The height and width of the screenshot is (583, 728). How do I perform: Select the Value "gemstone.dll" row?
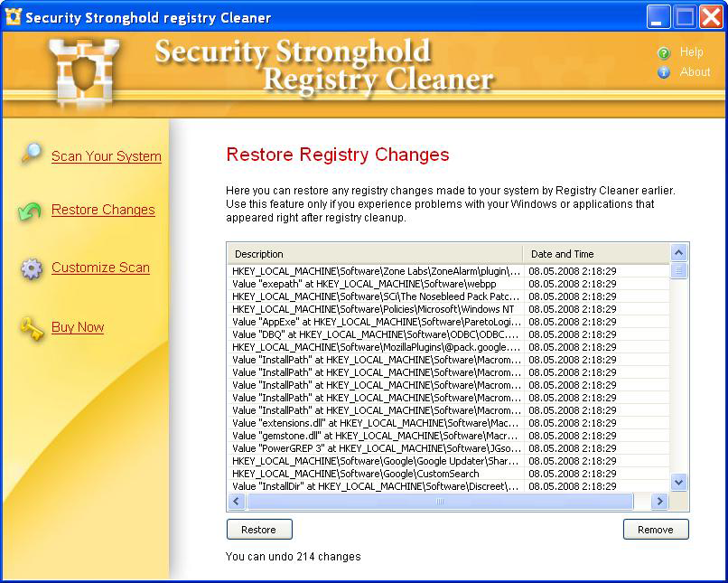click(448, 436)
